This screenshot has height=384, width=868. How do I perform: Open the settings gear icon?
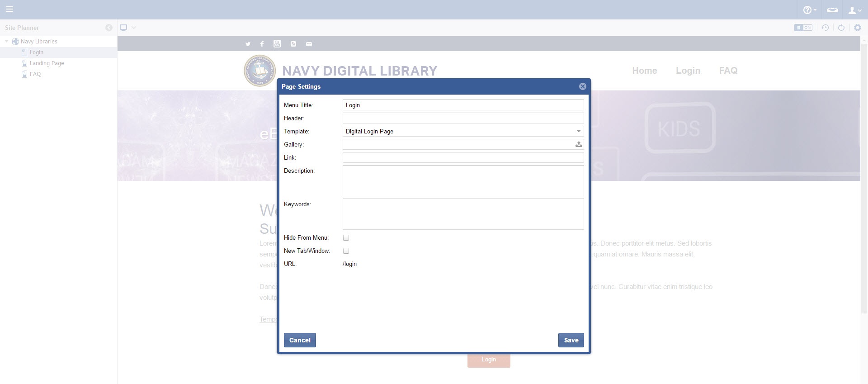point(857,28)
